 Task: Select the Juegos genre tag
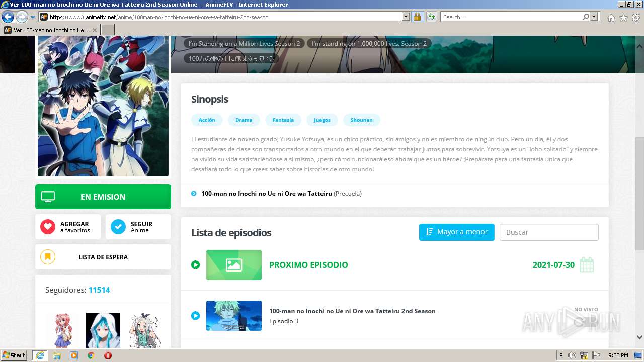(x=322, y=120)
